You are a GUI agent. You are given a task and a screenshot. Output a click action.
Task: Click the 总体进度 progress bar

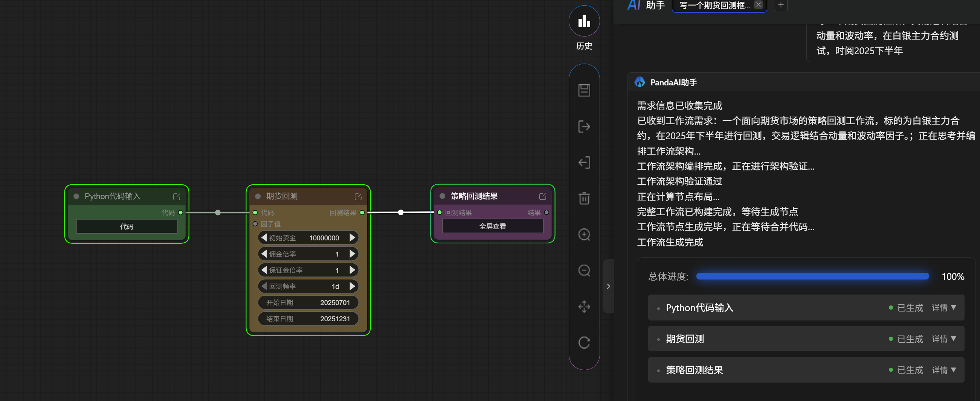[812, 276]
